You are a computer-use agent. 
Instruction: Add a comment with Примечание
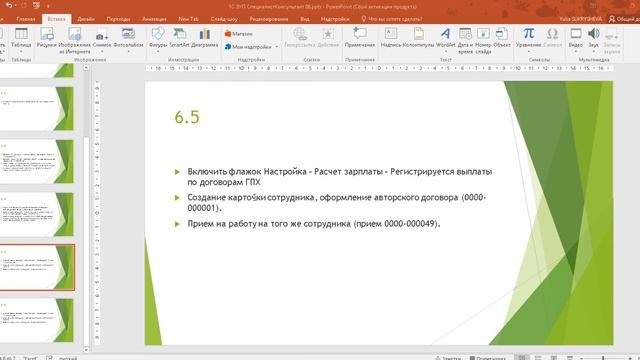click(x=360, y=38)
